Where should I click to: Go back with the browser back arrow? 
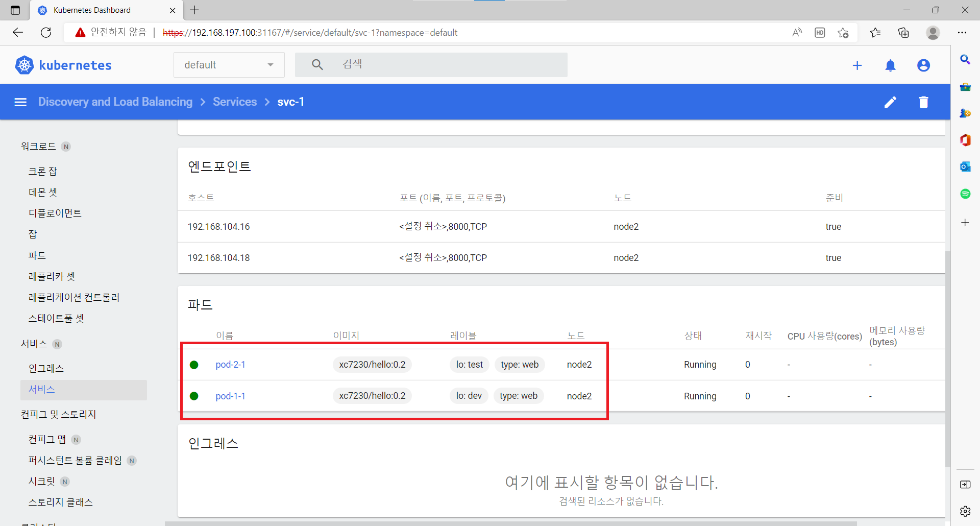[18, 33]
